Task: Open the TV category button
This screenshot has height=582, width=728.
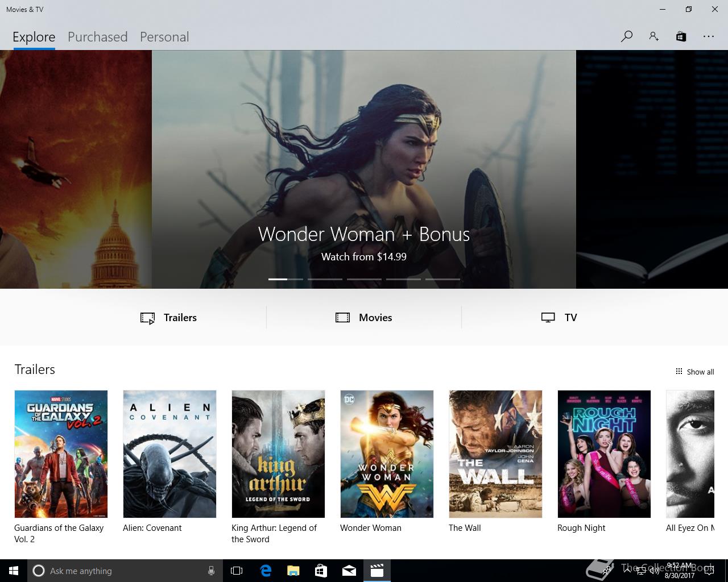Action: click(x=559, y=318)
